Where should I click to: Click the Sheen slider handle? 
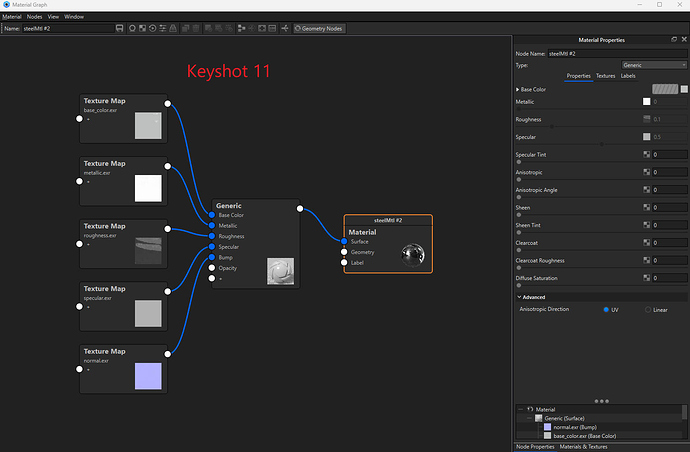(x=519, y=215)
